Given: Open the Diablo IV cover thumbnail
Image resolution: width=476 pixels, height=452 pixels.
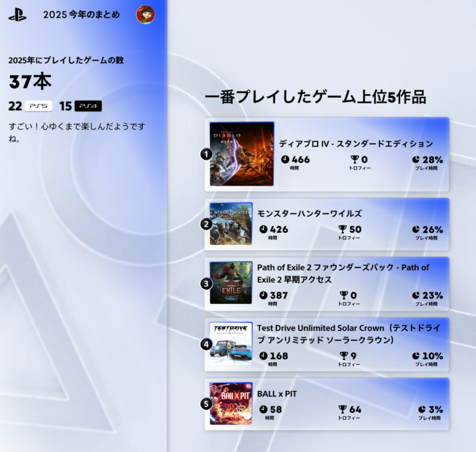Looking at the screenshot, I should (x=241, y=154).
